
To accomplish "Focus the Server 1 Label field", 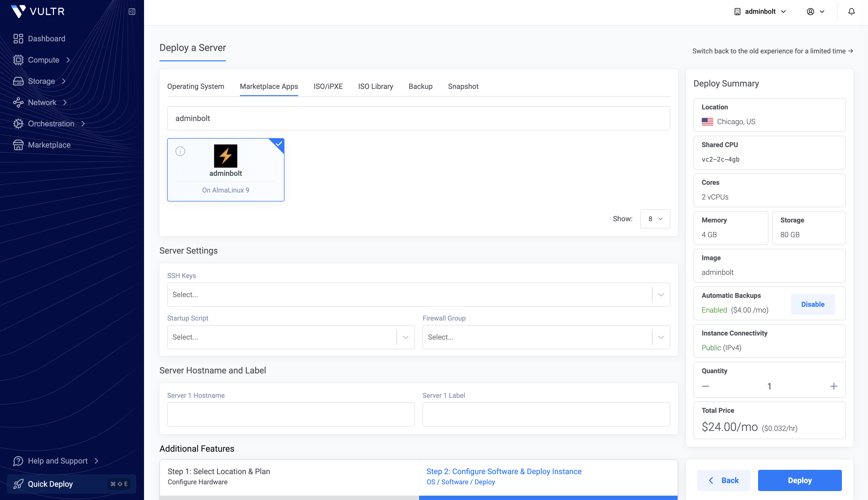I will pos(546,414).
